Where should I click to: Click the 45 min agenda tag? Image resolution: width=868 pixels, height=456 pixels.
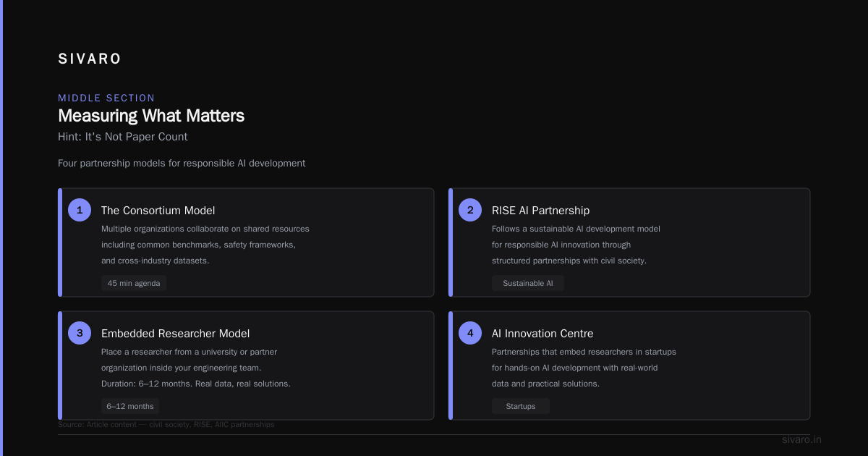click(134, 283)
